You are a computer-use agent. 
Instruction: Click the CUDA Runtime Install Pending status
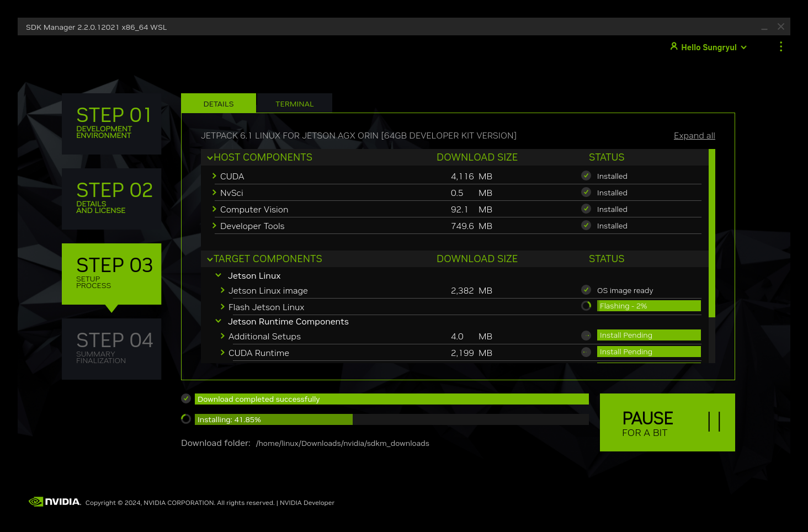[x=649, y=352]
